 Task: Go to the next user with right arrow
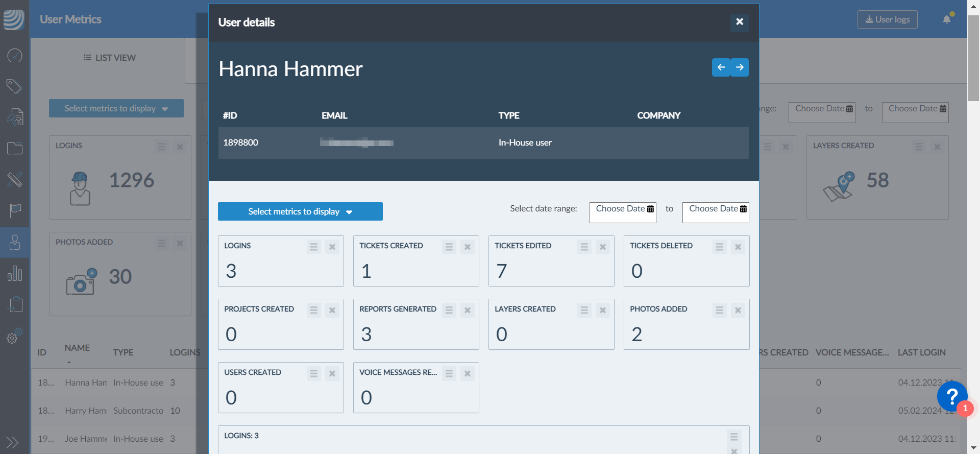coord(740,67)
